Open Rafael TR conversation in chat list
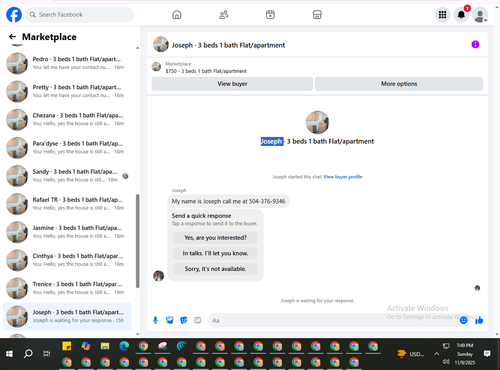The image size is (500, 370). 67,204
